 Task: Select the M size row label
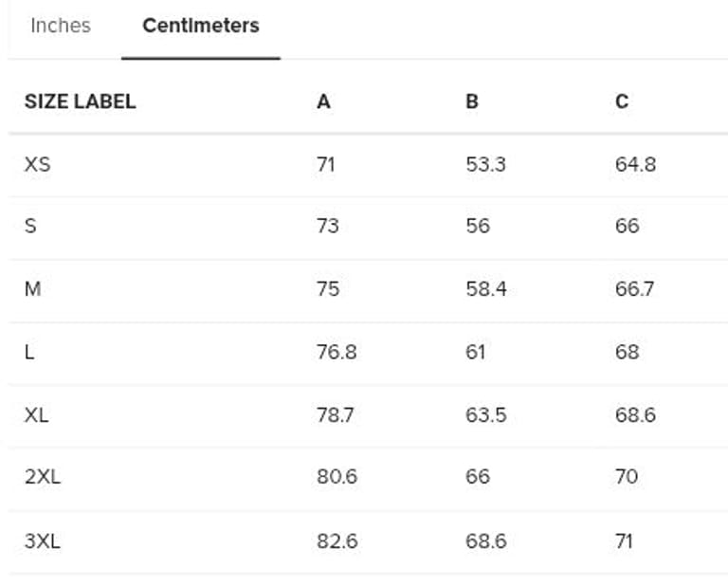tap(32, 289)
